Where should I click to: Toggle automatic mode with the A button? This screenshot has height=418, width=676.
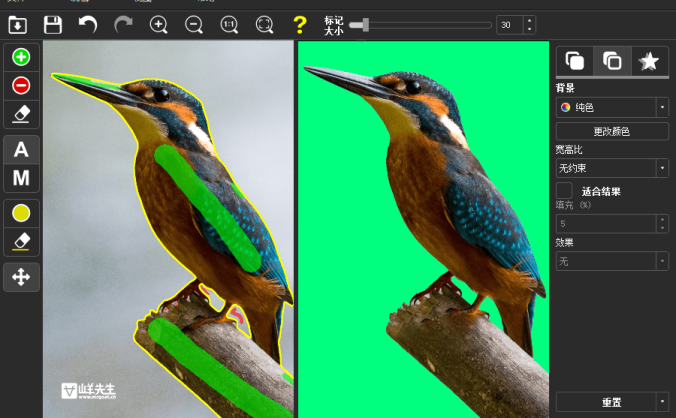(21, 150)
